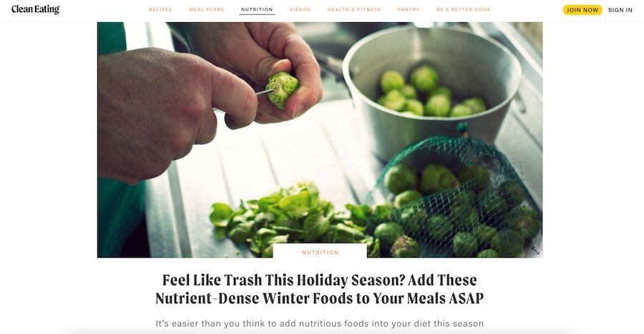Click the Brussels sprouts hero photo
Screen dimensions: 644x334
point(320,140)
